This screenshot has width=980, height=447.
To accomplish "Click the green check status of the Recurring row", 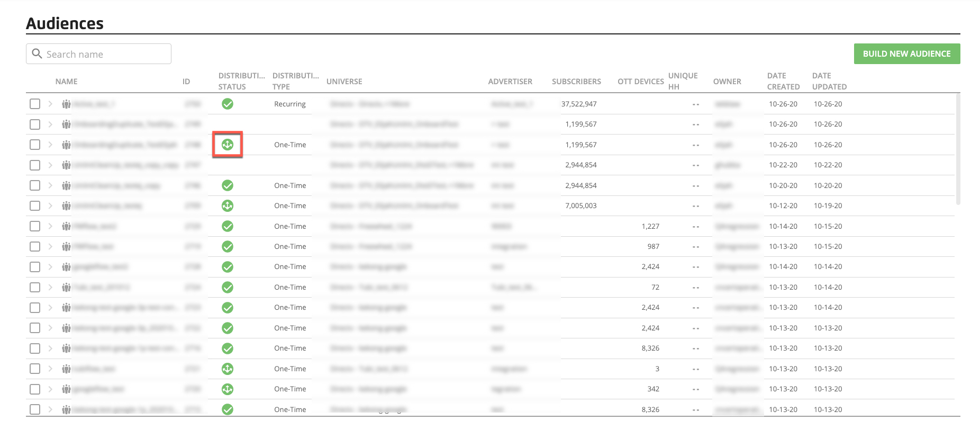I will [228, 104].
